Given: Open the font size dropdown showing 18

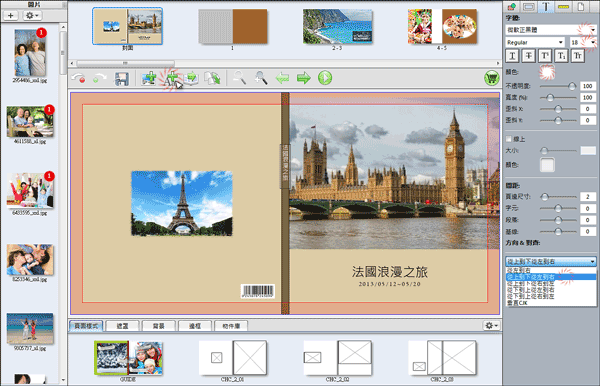Looking at the screenshot, I should [583, 42].
